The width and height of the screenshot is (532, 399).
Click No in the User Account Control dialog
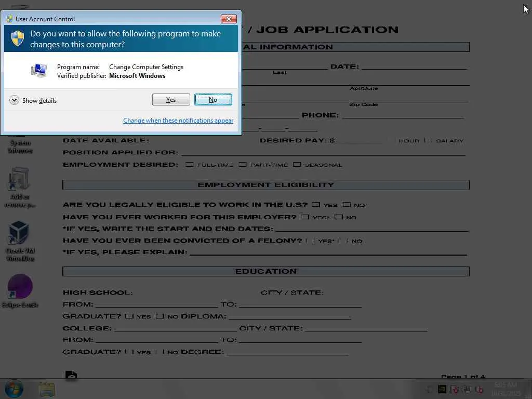tap(213, 99)
